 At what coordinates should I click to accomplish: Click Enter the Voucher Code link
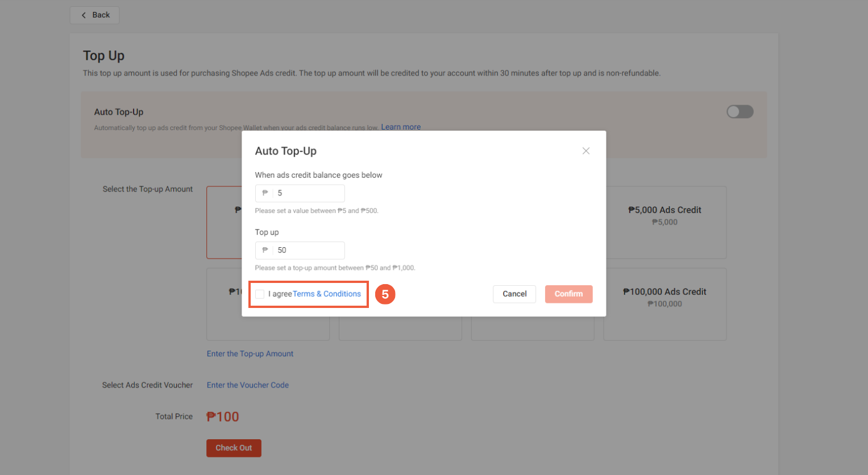(x=248, y=385)
